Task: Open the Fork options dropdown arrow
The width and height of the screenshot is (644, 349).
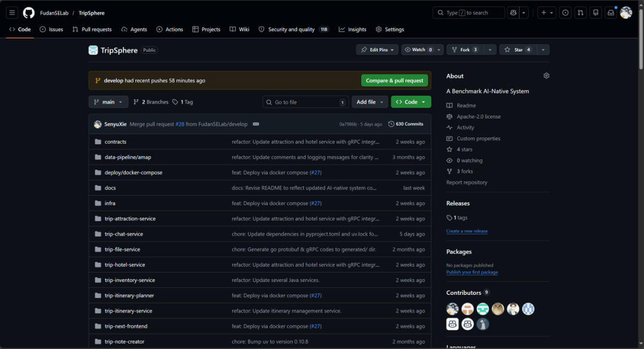Action: (x=490, y=49)
